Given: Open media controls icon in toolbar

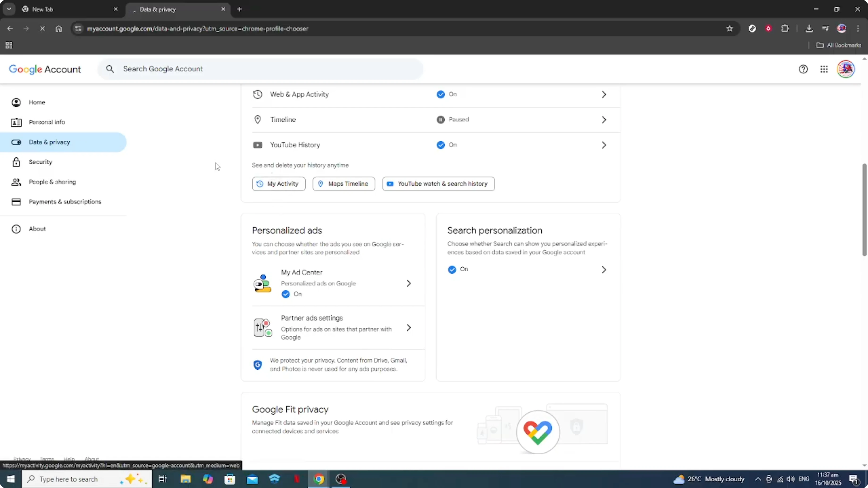Looking at the screenshot, I should (825, 29).
